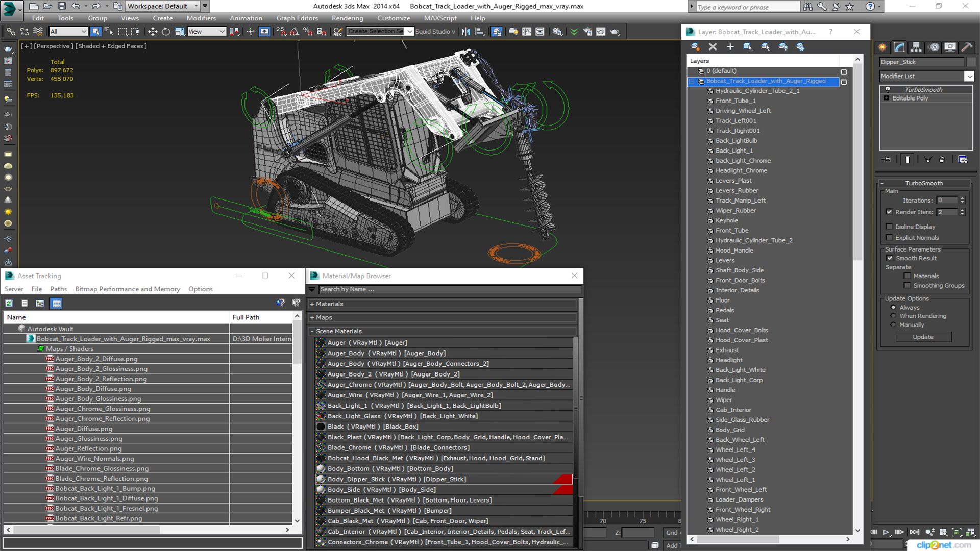The image size is (980, 551).
Task: Open the Create command panel tab
Action: click(x=883, y=47)
